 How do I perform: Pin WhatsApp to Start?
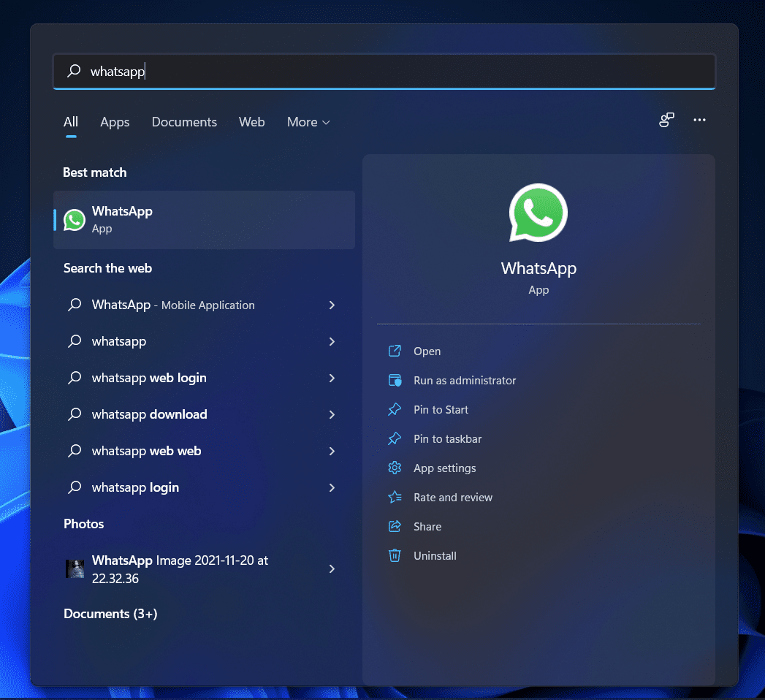(441, 409)
